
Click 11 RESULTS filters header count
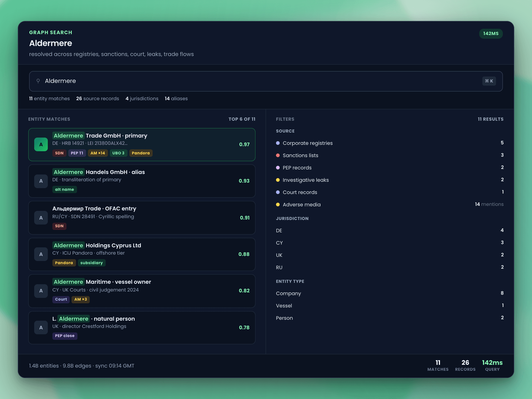(x=491, y=119)
